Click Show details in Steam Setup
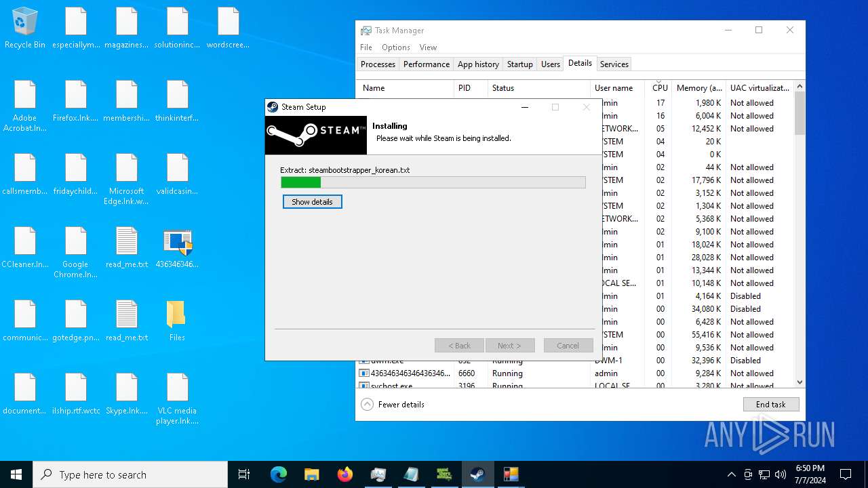Image resolution: width=868 pixels, height=488 pixels. (312, 202)
